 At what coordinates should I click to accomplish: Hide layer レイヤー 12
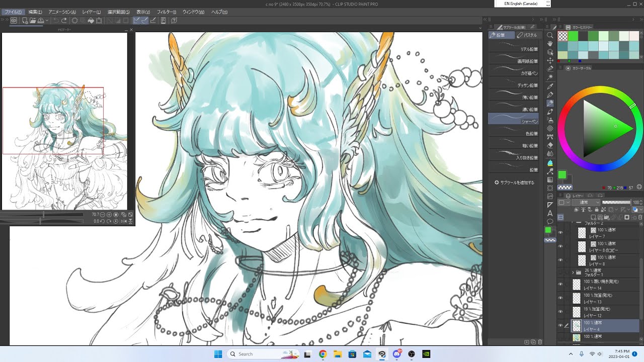[x=560, y=312]
